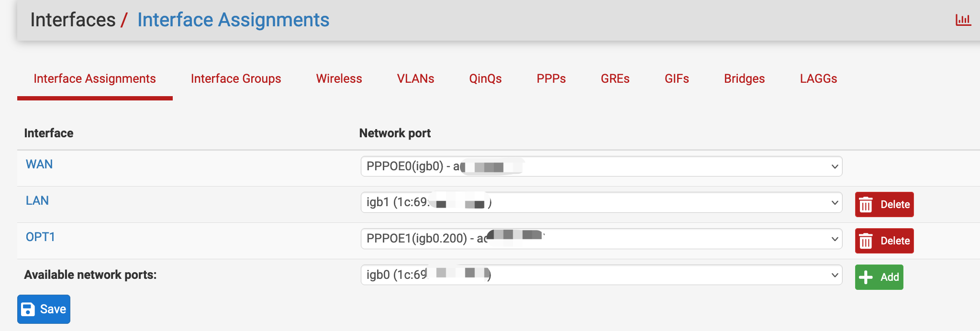Switch to the Interface Groups tab
The image size is (980, 331).
(236, 79)
